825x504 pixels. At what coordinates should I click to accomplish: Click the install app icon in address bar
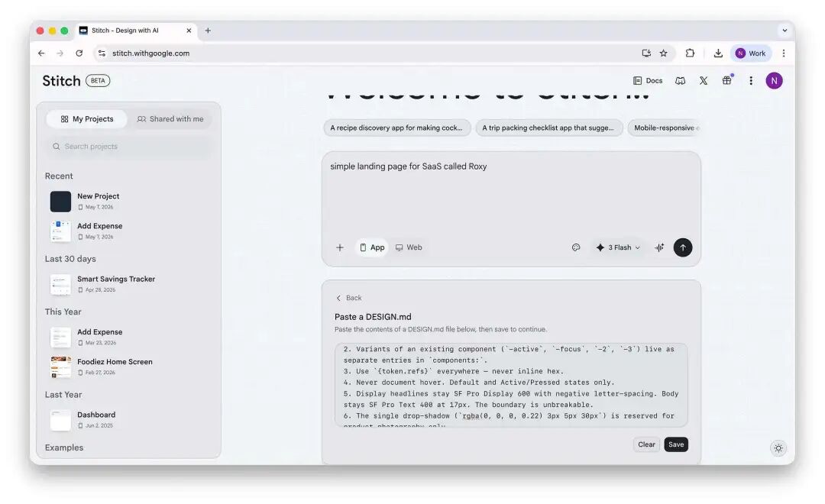[646, 53]
